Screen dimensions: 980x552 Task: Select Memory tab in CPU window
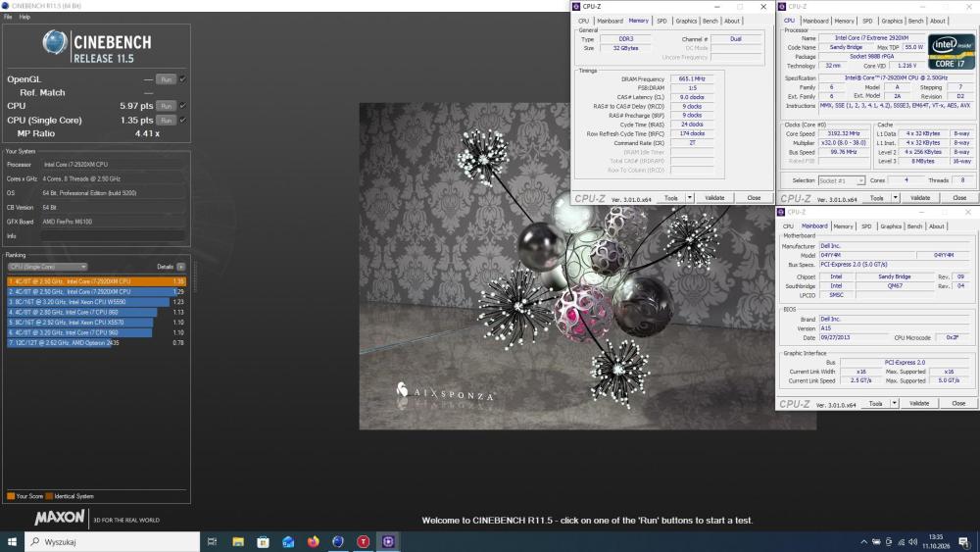coord(844,21)
